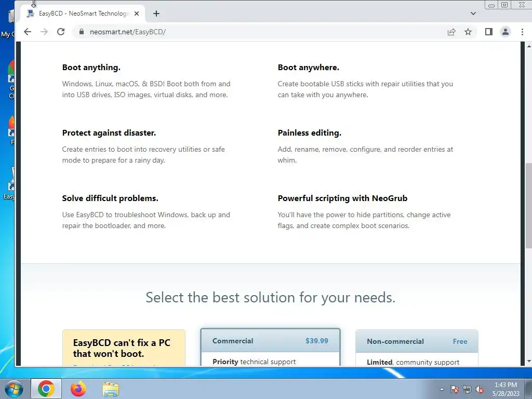The height and width of the screenshot is (399, 532).
Task: Click the 5/28/2023 date in tray
Action: pyautogui.click(x=506, y=394)
